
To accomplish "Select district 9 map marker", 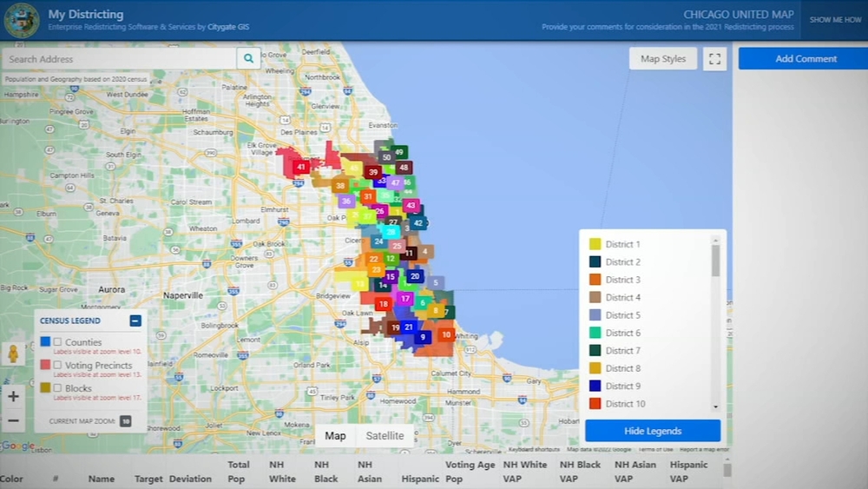I will coord(423,337).
